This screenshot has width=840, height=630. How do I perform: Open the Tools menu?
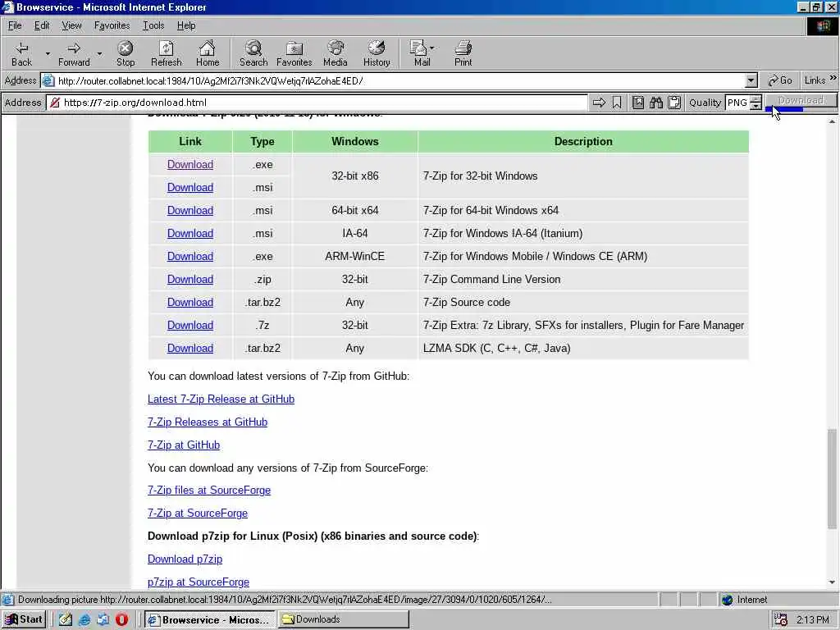point(153,25)
